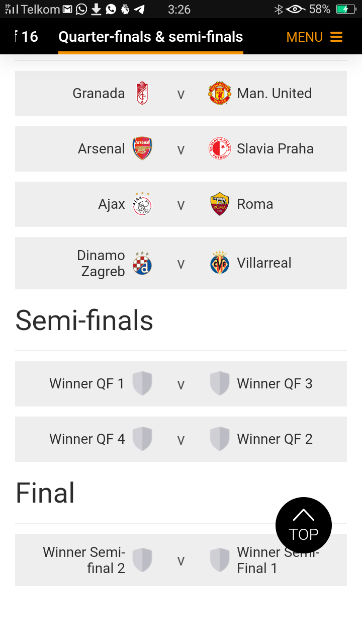The image size is (362, 644).
Task: Open the hamburger menu icon
Action: (x=336, y=37)
